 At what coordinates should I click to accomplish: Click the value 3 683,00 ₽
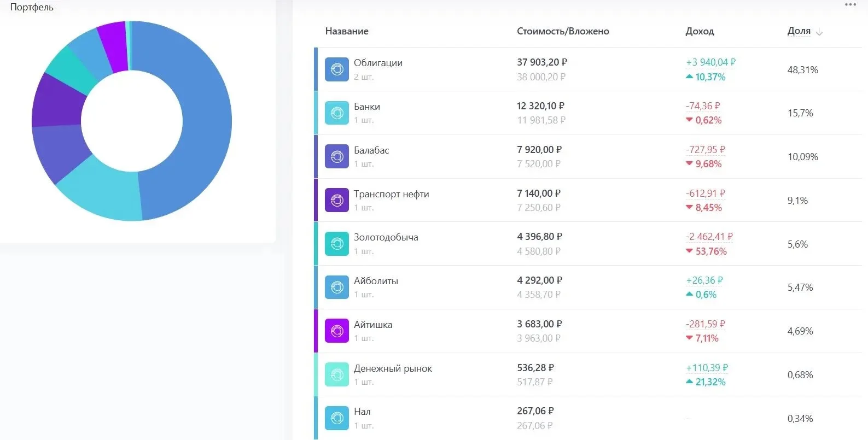click(539, 324)
